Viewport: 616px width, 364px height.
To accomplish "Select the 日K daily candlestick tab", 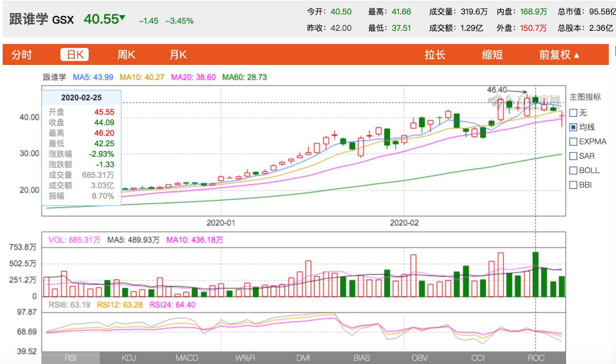I will coord(75,54).
